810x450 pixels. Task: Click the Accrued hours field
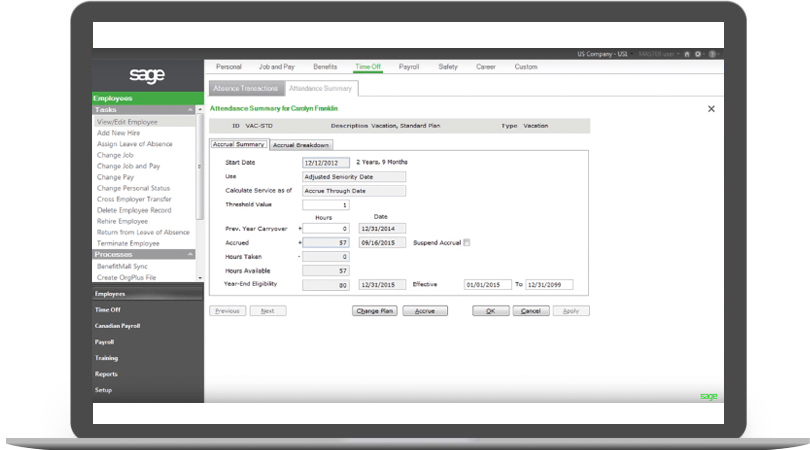pos(326,243)
